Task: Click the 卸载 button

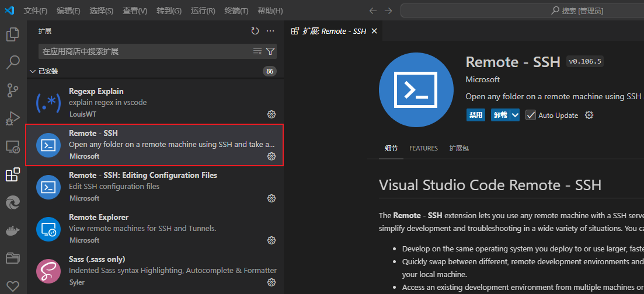Action: [500, 115]
